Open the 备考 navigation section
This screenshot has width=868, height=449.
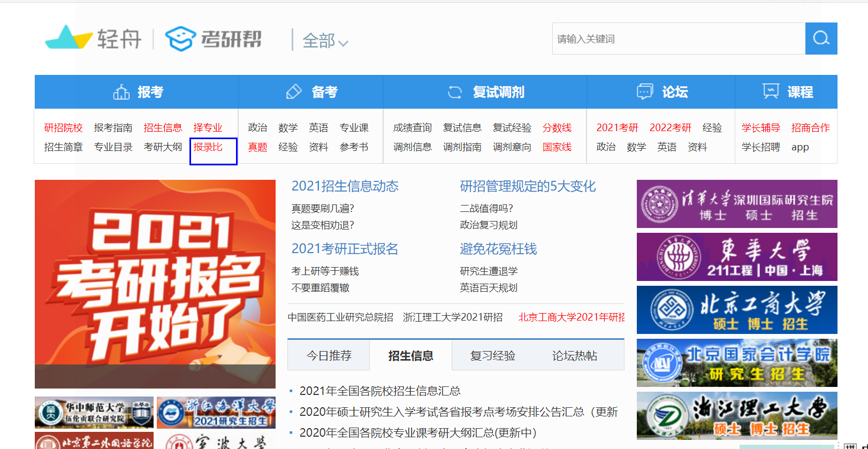pyautogui.click(x=311, y=92)
